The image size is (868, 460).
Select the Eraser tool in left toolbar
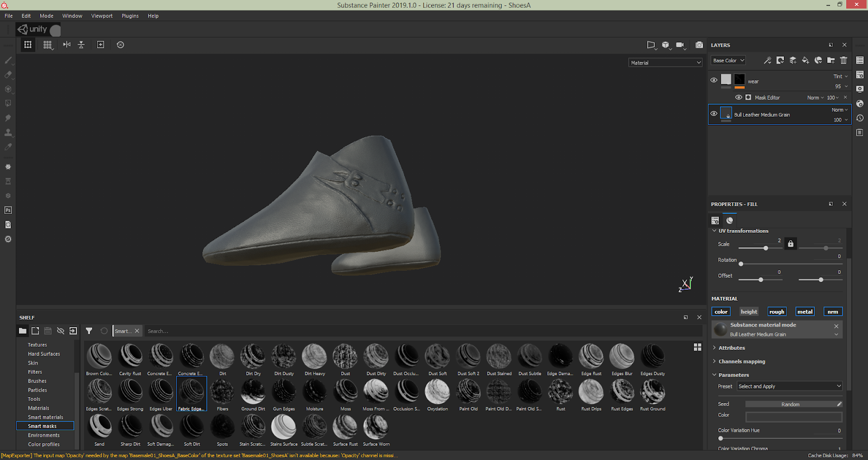pos(8,75)
